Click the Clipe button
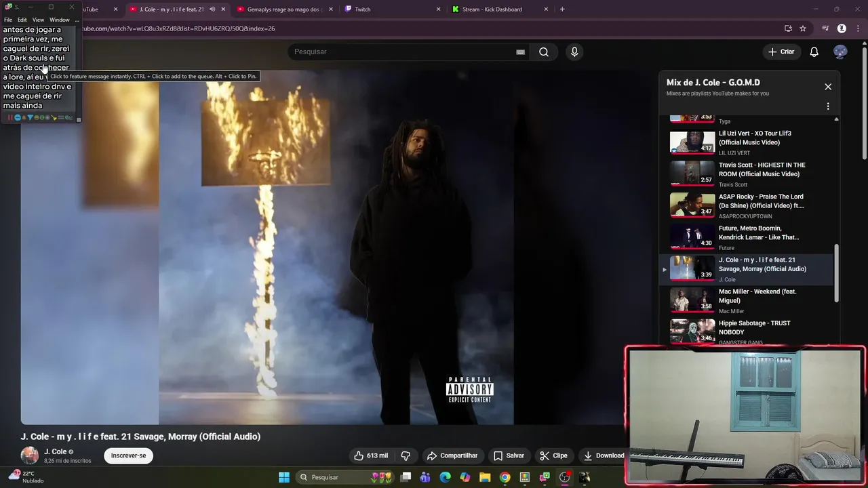The height and width of the screenshot is (488, 868). tap(553, 455)
